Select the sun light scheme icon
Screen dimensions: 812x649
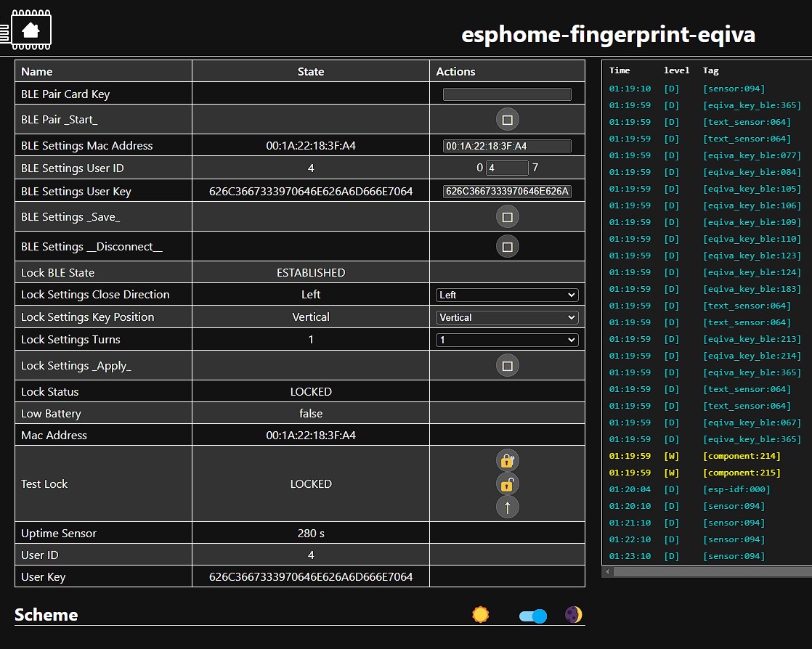pyautogui.click(x=481, y=614)
